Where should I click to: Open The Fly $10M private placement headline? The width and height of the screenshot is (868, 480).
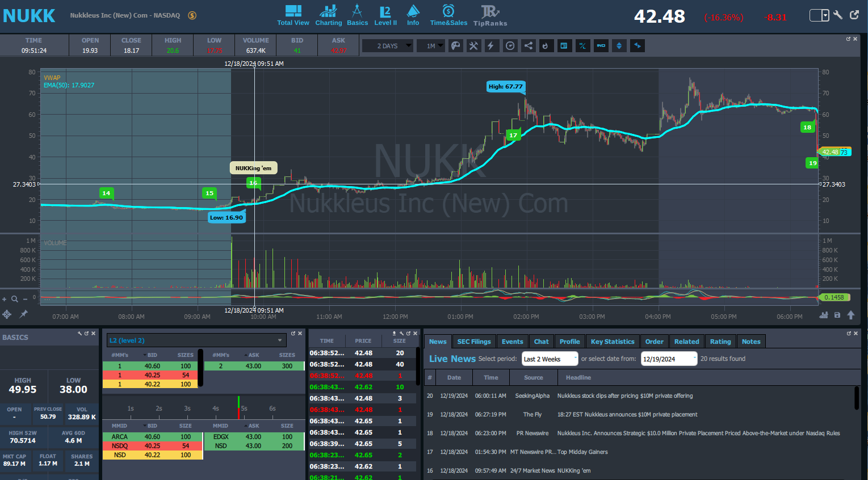click(627, 415)
